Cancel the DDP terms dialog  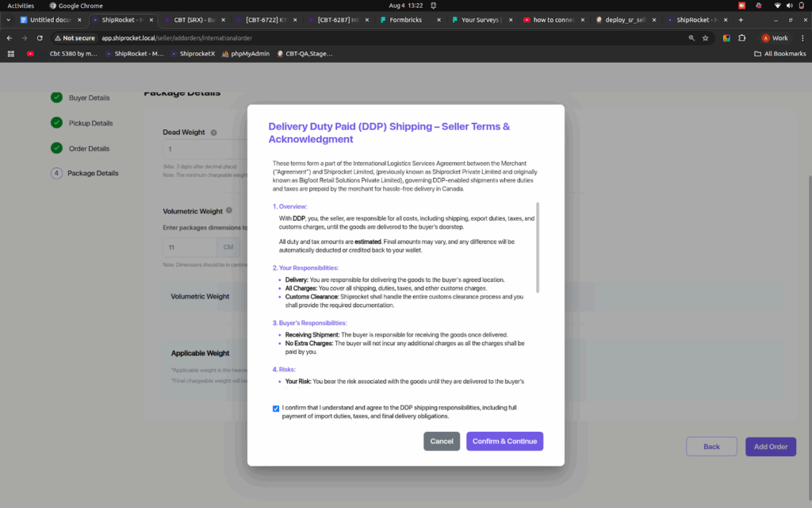[442, 441]
